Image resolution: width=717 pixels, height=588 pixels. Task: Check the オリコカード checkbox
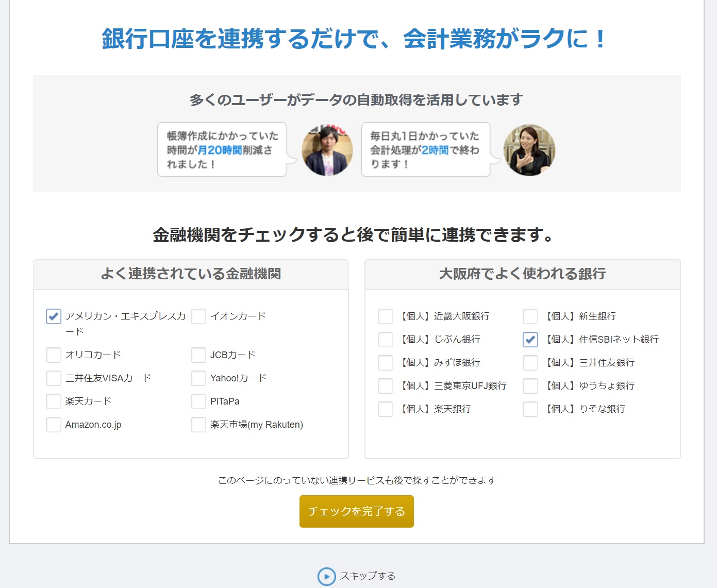[54, 355]
